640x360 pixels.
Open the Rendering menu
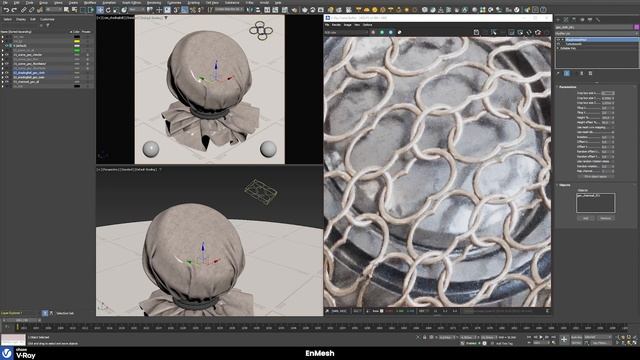154,2
